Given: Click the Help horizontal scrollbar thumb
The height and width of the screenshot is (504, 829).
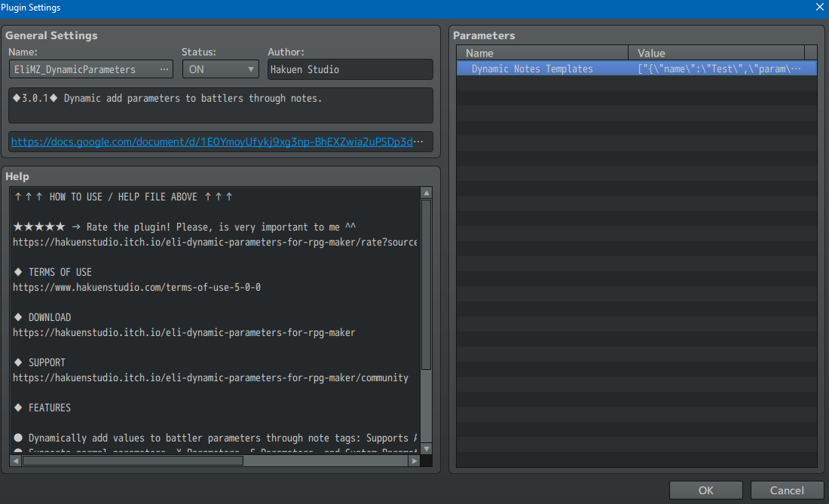Looking at the screenshot, I should [x=133, y=460].
